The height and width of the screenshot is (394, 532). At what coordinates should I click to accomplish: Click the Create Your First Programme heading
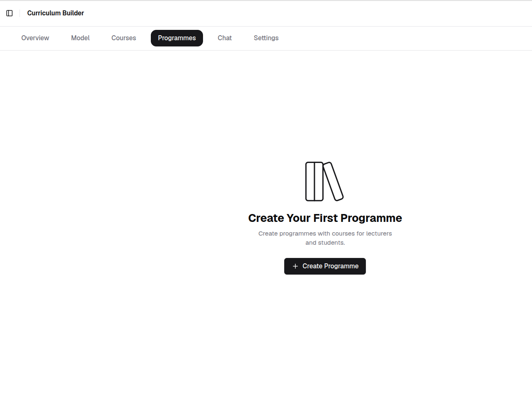[325, 218]
